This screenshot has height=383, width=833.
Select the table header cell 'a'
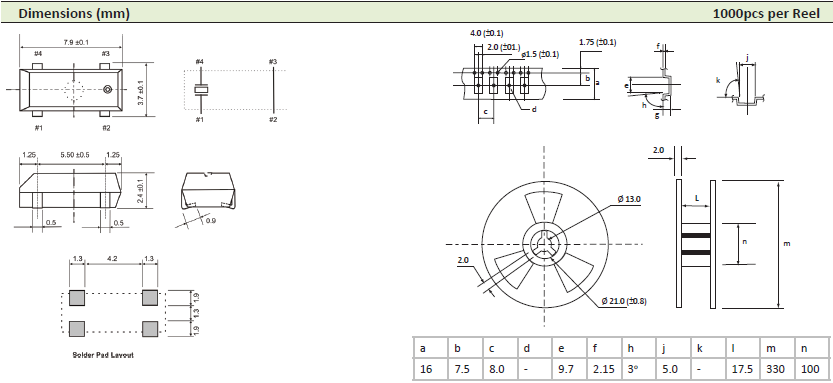tap(430, 348)
